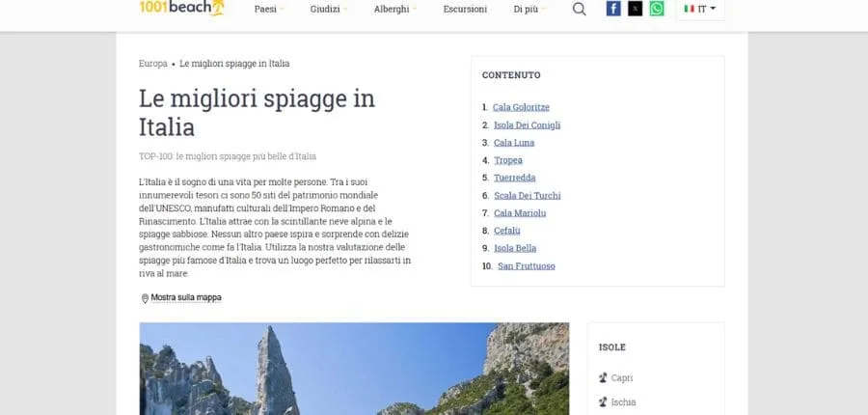
Task: Open the search magnifier icon
Action: [x=579, y=9]
